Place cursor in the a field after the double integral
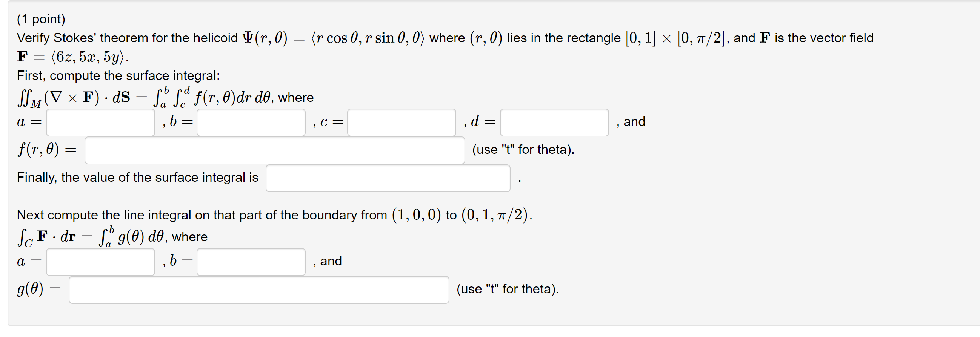 pyautogui.click(x=100, y=123)
